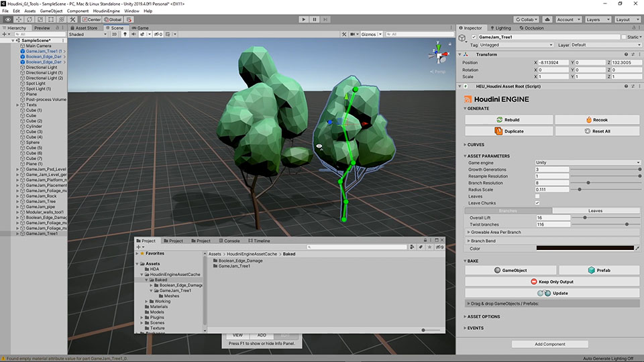
Task: Toggle hidden objects count in Scene toolbar
Action: 158,34
